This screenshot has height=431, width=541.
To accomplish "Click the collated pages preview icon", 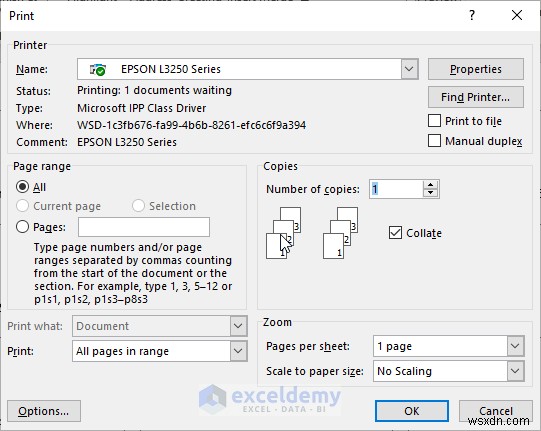I will 283,233.
